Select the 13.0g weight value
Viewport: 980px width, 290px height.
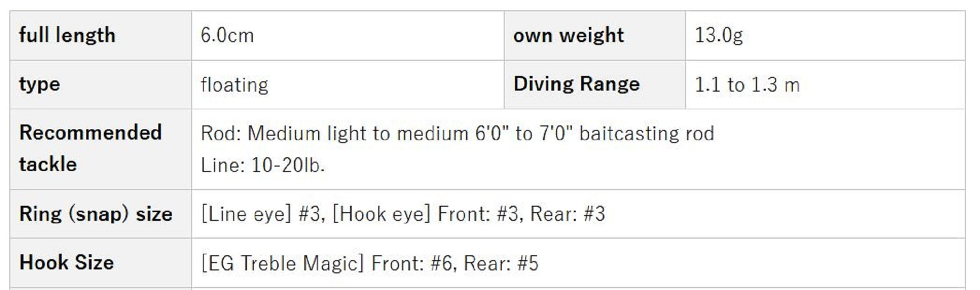(x=719, y=36)
